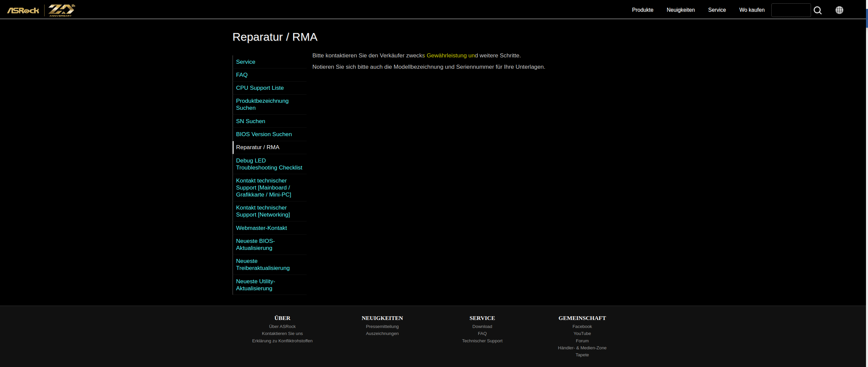Select the SN Suchen sidebar link
868x367 pixels.
click(250, 121)
